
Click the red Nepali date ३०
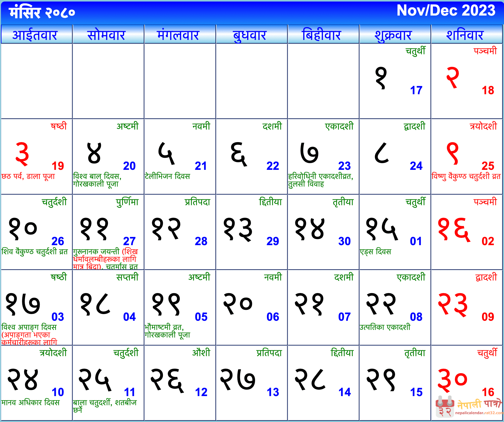coord(453,380)
